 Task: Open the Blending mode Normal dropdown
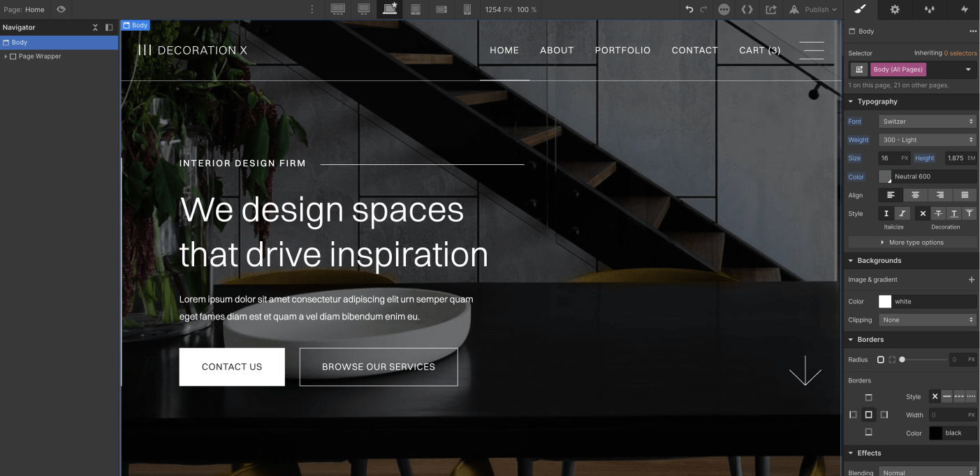[927, 471]
